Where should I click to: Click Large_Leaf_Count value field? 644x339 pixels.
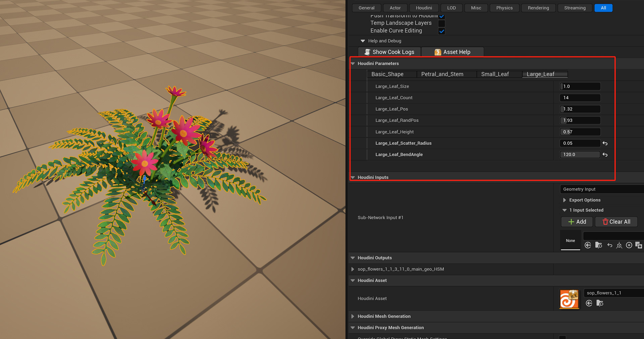(580, 98)
